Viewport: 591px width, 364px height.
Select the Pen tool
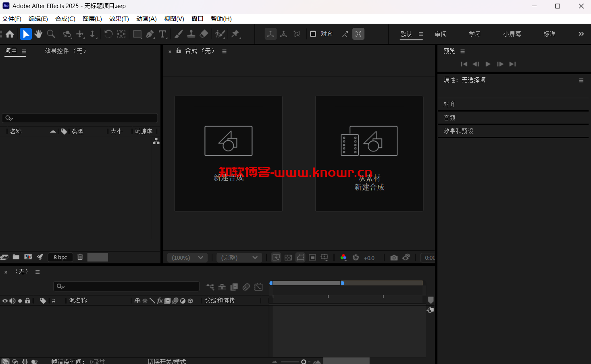pos(150,34)
